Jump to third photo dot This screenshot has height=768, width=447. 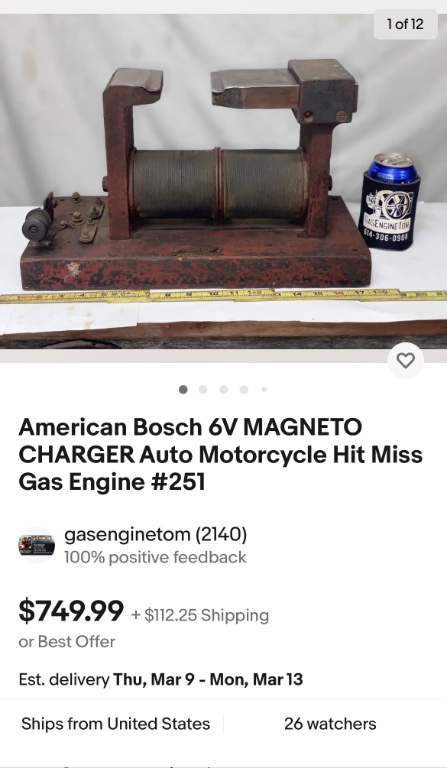pos(224,389)
